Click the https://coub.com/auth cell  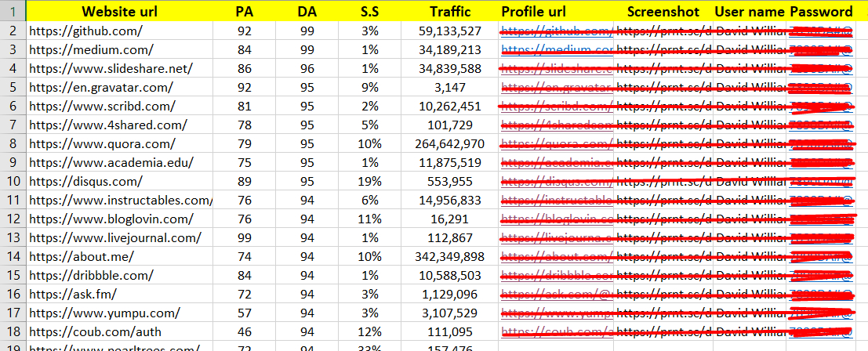coord(119,331)
